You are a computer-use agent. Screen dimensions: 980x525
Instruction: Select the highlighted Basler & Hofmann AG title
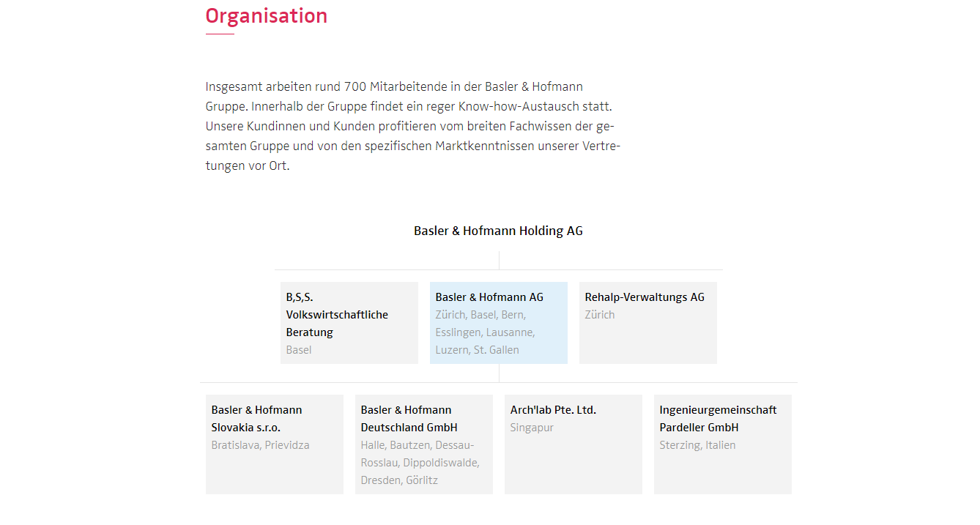coord(489,297)
